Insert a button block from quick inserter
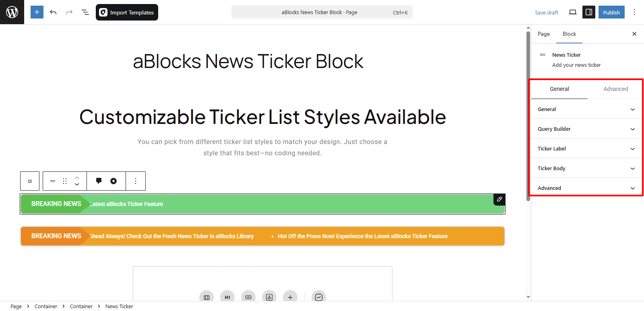 coord(248,297)
